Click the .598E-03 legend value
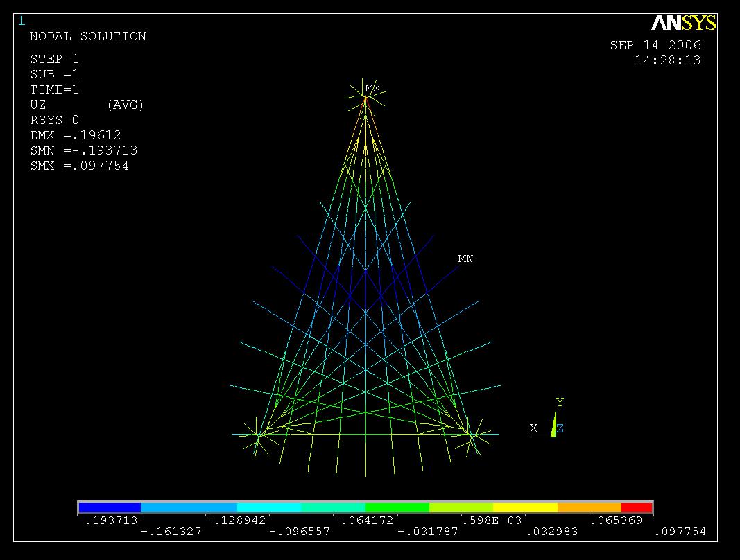Screen dimensions: 740x560 tap(491, 520)
